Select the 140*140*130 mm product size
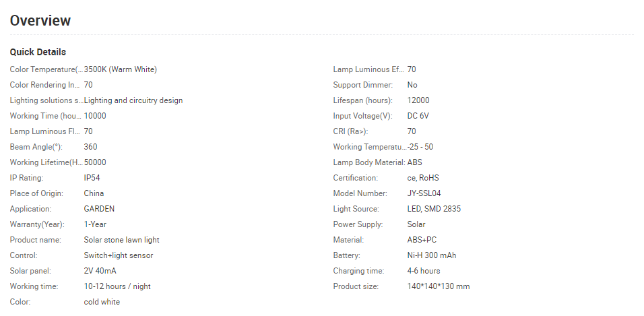 tap(439, 286)
